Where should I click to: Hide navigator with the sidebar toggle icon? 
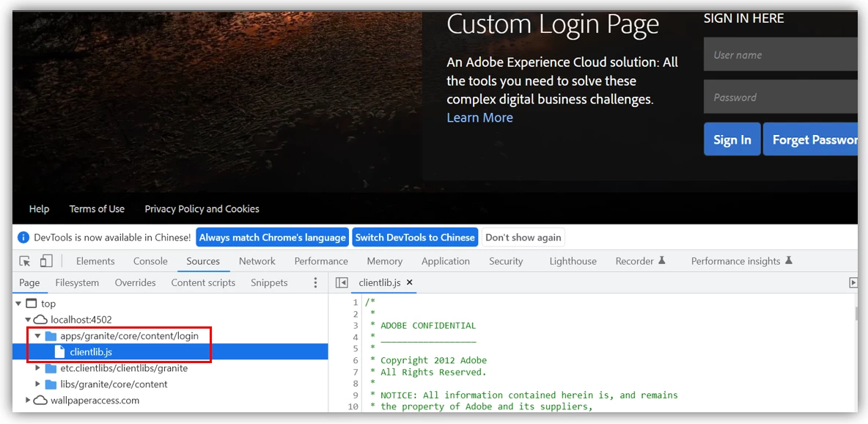pos(342,282)
